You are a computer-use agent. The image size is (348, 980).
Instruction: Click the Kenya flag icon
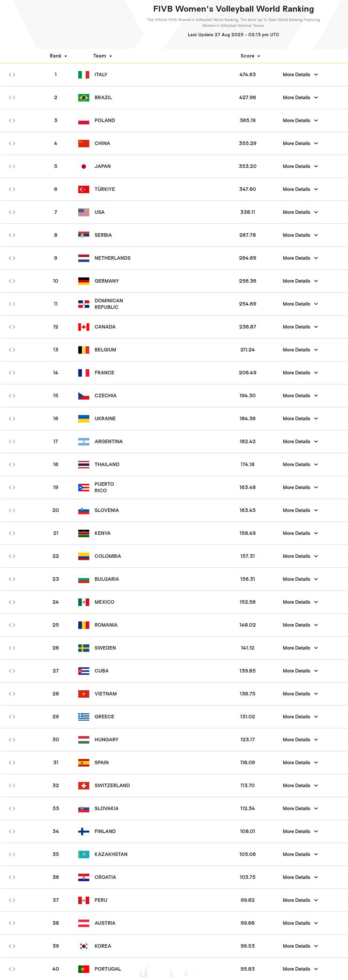pyautogui.click(x=84, y=533)
